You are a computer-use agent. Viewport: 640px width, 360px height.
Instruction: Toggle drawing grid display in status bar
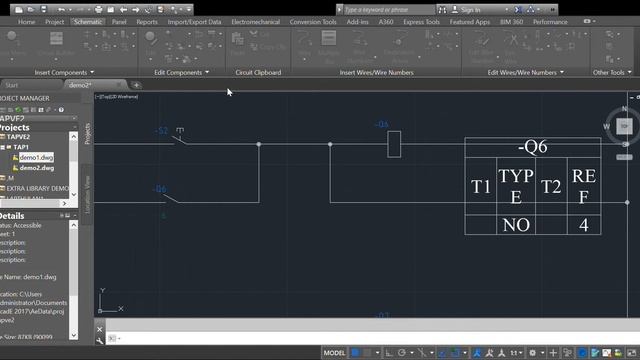(356, 353)
